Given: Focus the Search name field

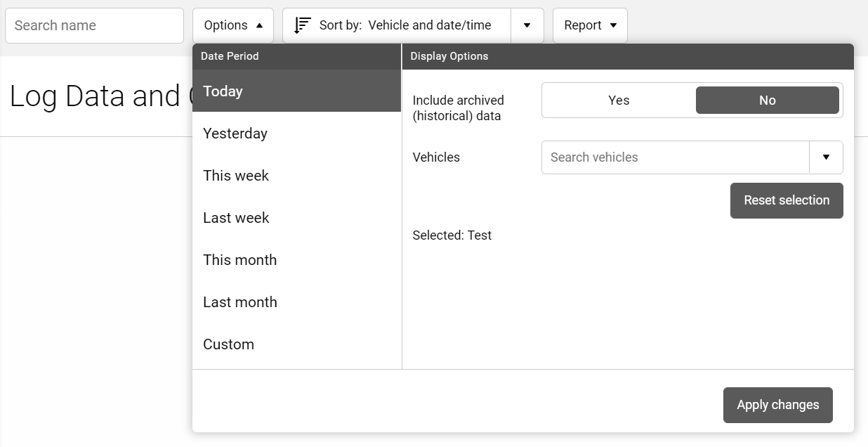Looking at the screenshot, I should click(94, 25).
